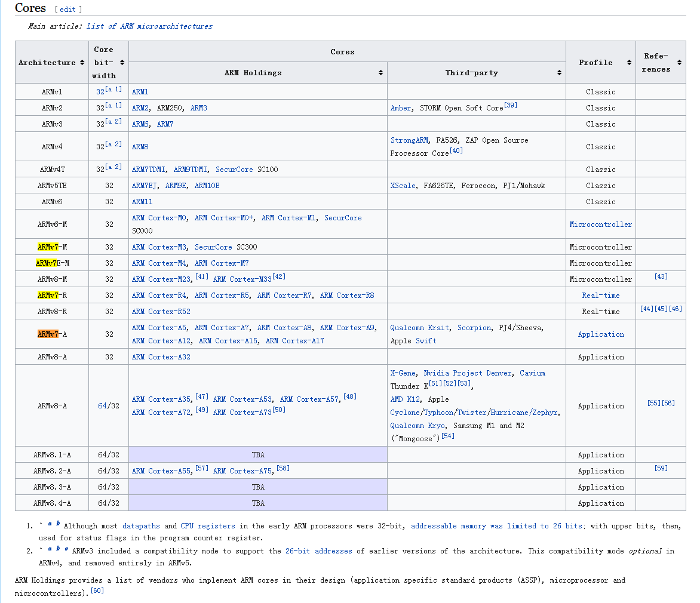Open citation reference [43]
Image resolution: width=700 pixels, height=603 pixels.
(661, 276)
